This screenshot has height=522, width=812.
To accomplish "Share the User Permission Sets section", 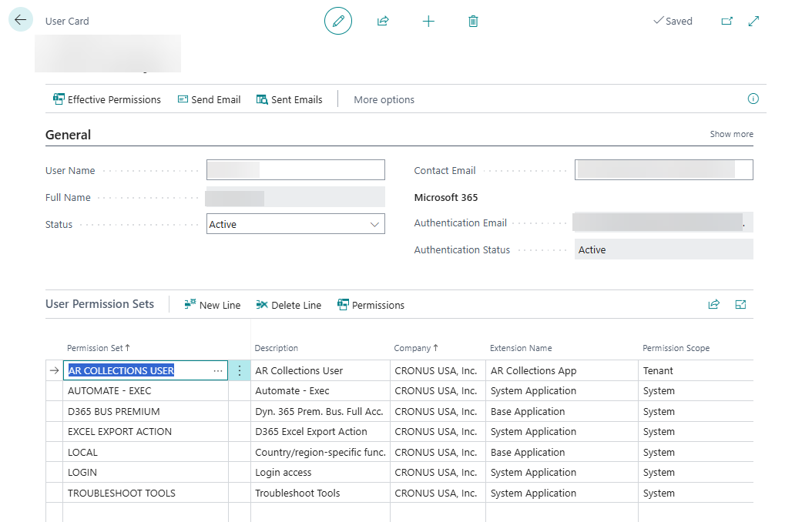I will click(713, 304).
